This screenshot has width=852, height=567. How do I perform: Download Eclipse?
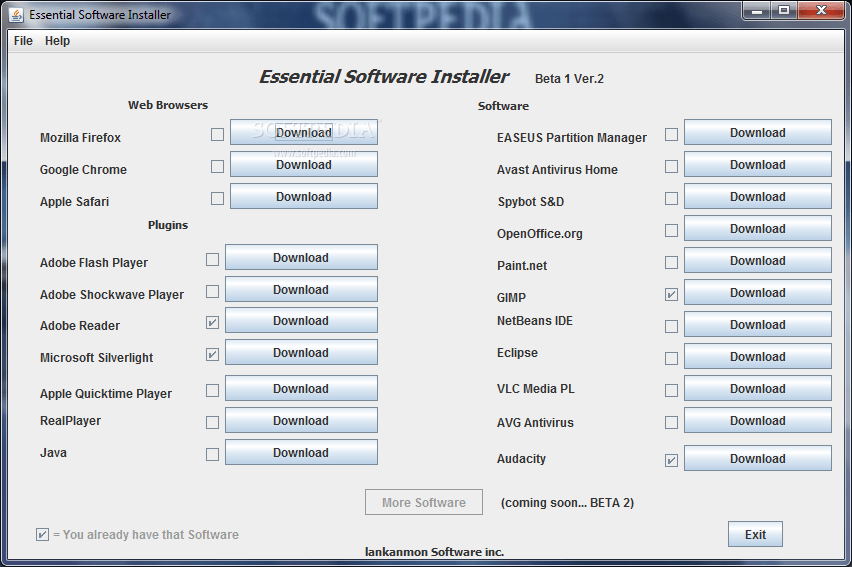point(757,357)
